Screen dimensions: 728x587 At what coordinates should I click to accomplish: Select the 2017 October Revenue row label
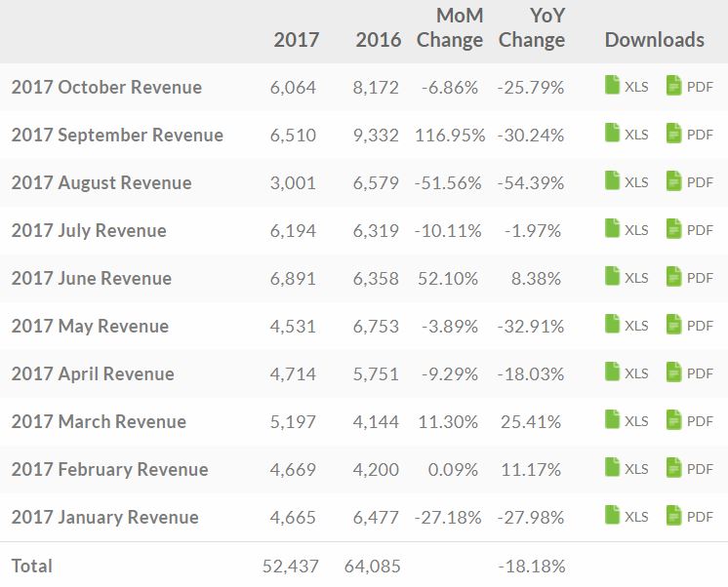106,87
